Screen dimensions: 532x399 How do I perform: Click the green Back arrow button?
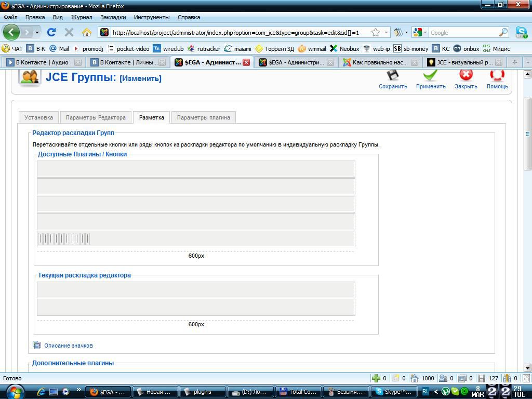pyautogui.click(x=11, y=32)
